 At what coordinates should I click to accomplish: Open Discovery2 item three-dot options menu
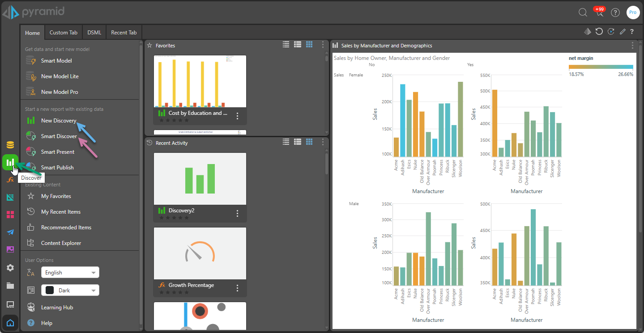[238, 213]
